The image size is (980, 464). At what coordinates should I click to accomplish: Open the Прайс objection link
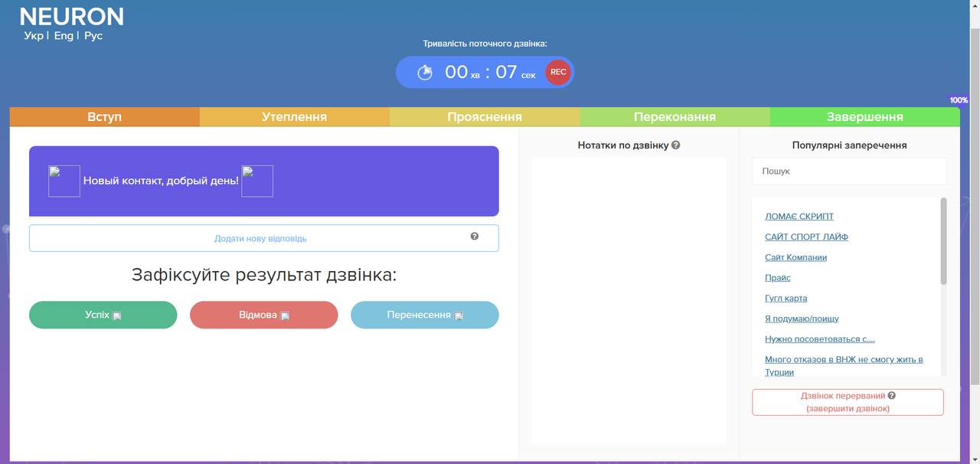[778, 278]
